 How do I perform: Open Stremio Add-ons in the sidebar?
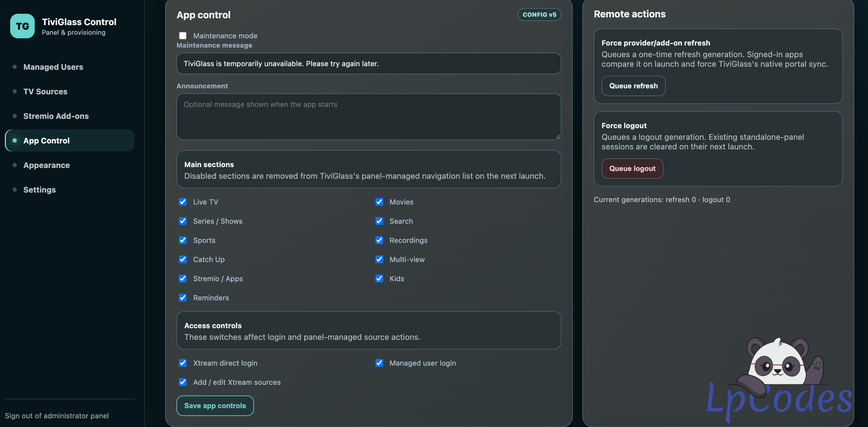pyautogui.click(x=70, y=116)
